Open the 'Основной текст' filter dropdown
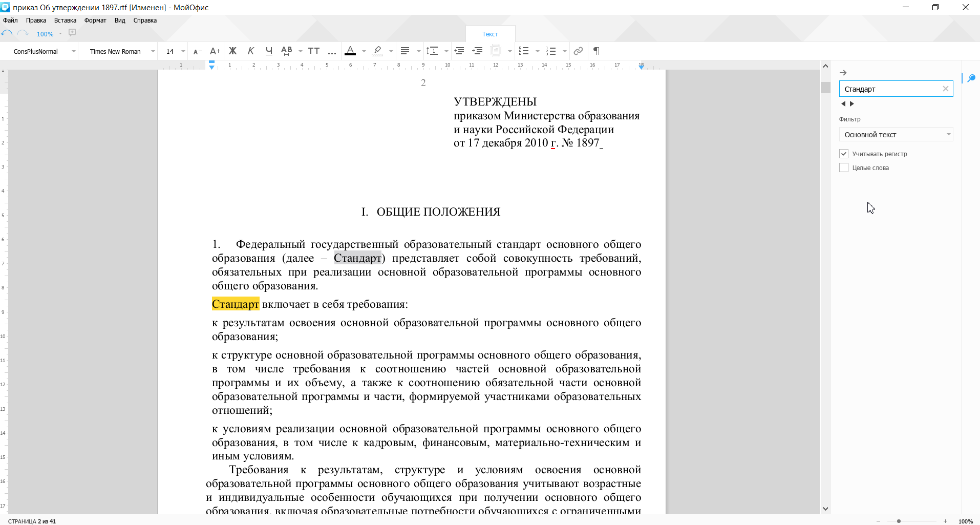Screen dimensions: 980x525 click(x=896, y=135)
